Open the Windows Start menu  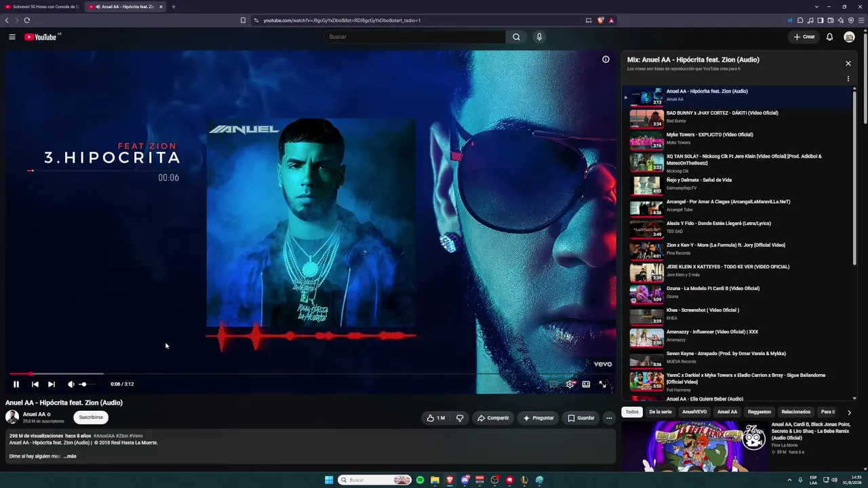click(329, 480)
